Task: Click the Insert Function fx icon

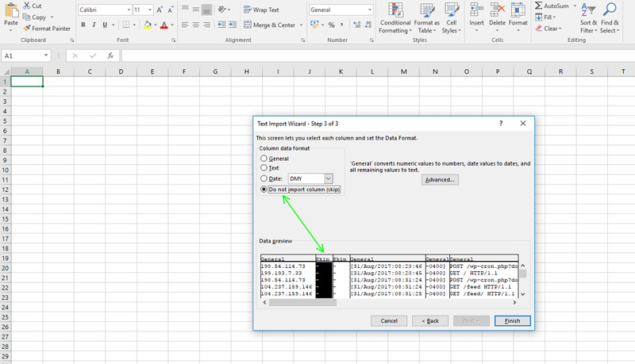Action: pos(110,56)
